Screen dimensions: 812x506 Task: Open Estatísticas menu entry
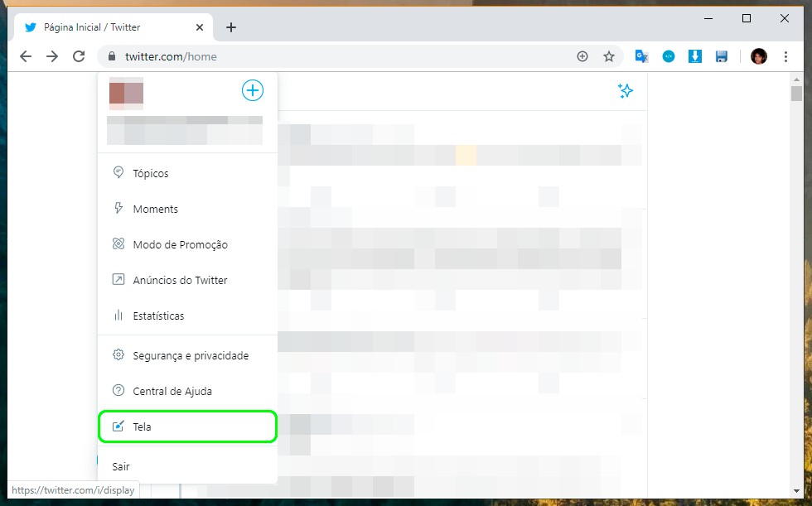[187, 316]
